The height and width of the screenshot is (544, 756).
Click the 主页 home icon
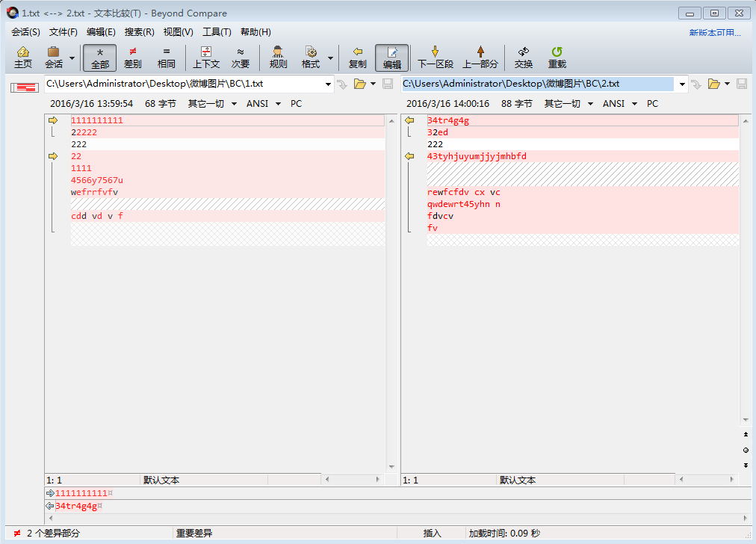(x=23, y=58)
